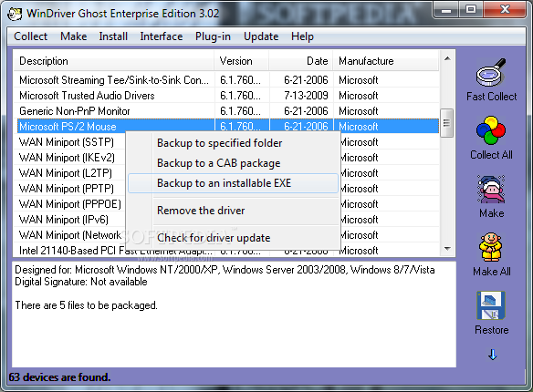This screenshot has width=533, height=392.
Task: Sort list by Manufacture column header
Action: click(386, 61)
